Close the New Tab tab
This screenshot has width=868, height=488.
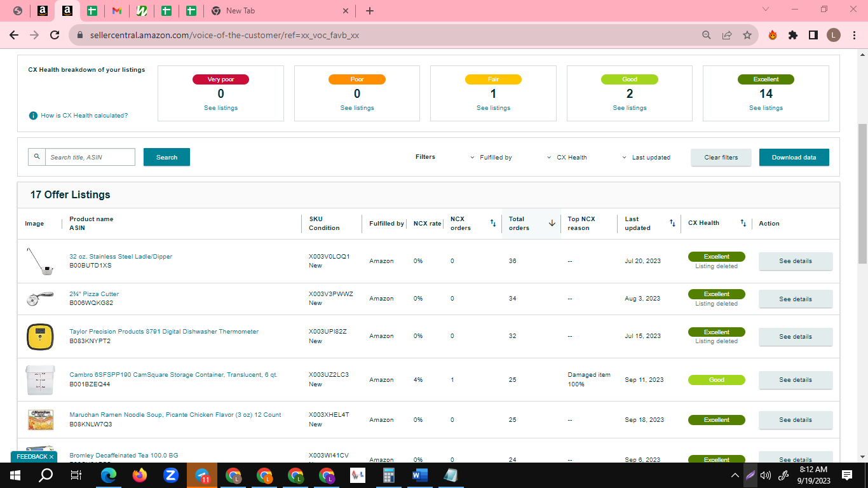click(346, 11)
